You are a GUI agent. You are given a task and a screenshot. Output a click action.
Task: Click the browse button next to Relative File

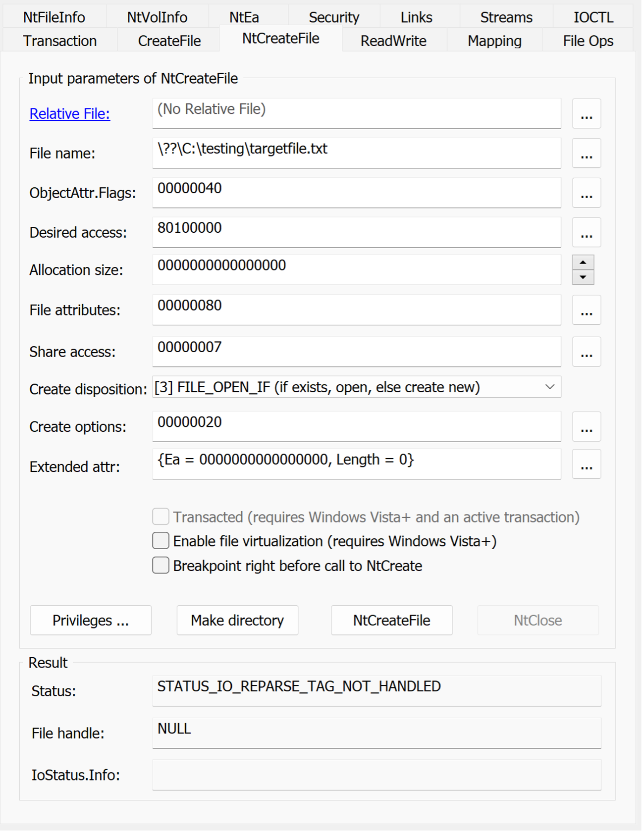coord(586,114)
